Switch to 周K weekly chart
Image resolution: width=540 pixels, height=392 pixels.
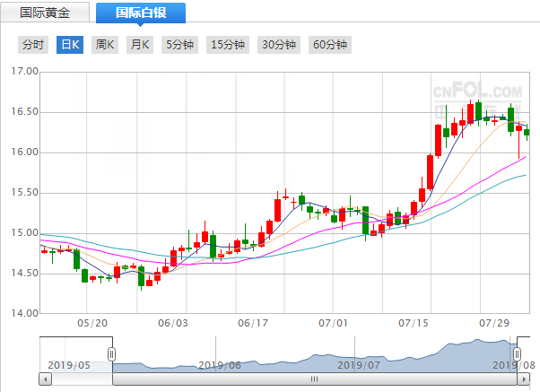click(x=105, y=45)
